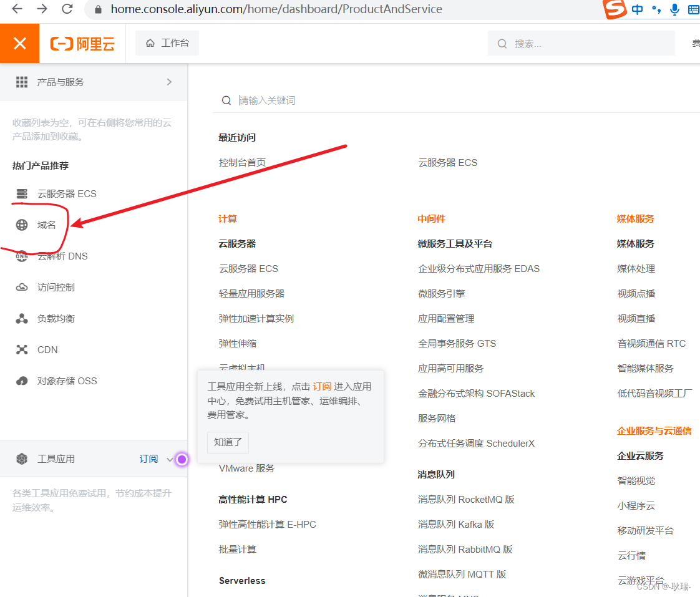Click the magnifier icon in top search
The width and height of the screenshot is (700, 597).
coord(502,44)
